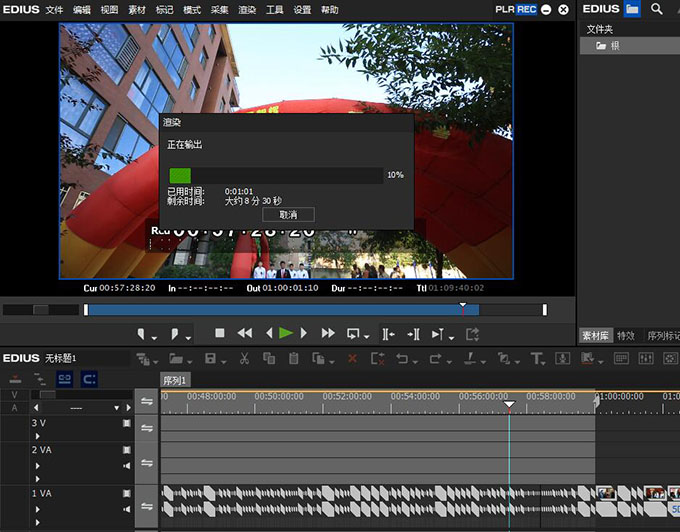Start playback with the green Play button
The image size is (680, 532).
(x=286, y=333)
